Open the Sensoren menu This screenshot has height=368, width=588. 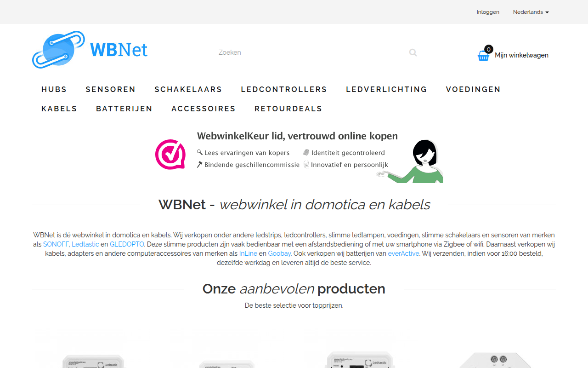click(111, 89)
